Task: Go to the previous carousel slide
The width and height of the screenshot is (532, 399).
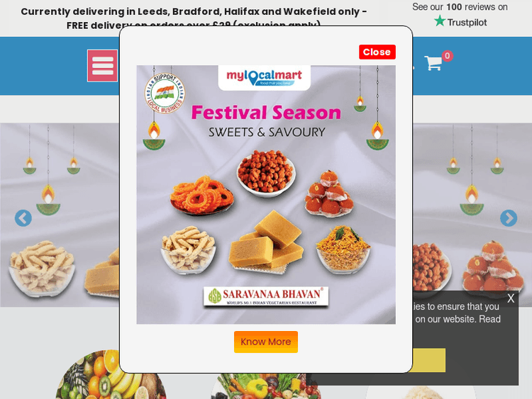Action: (x=23, y=218)
